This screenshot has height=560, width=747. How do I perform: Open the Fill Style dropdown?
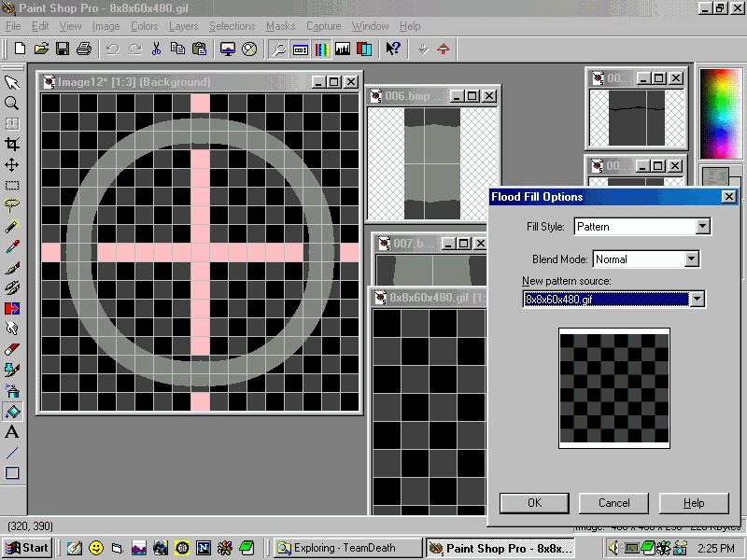(x=702, y=227)
